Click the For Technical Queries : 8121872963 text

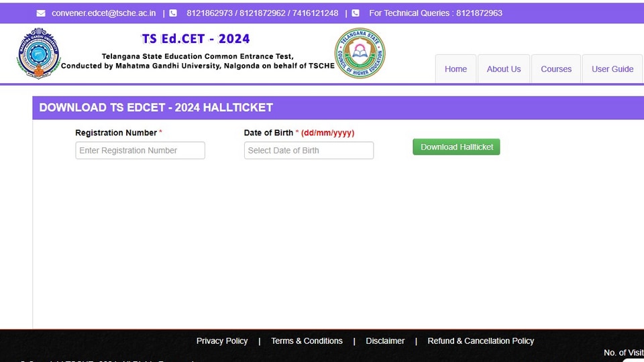click(435, 13)
